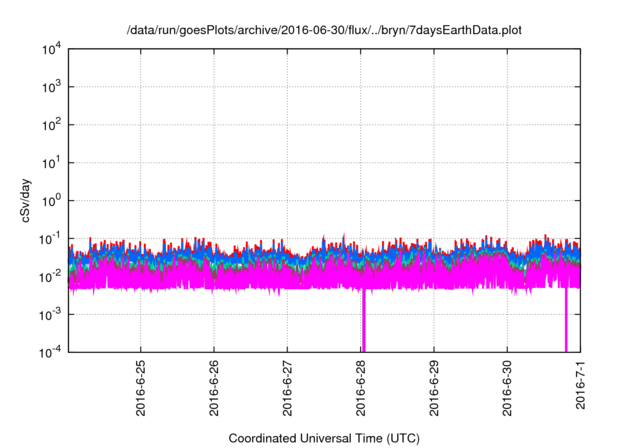Viewport: 640px width, 448px height.
Task: Click the Coordinated Universal Time (UTC) label
Action: click(324, 438)
